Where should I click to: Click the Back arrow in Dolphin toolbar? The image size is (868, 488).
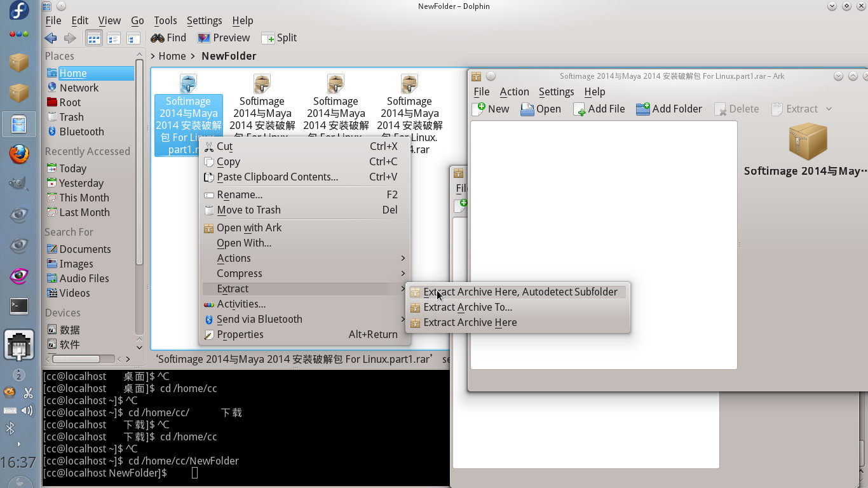point(51,38)
